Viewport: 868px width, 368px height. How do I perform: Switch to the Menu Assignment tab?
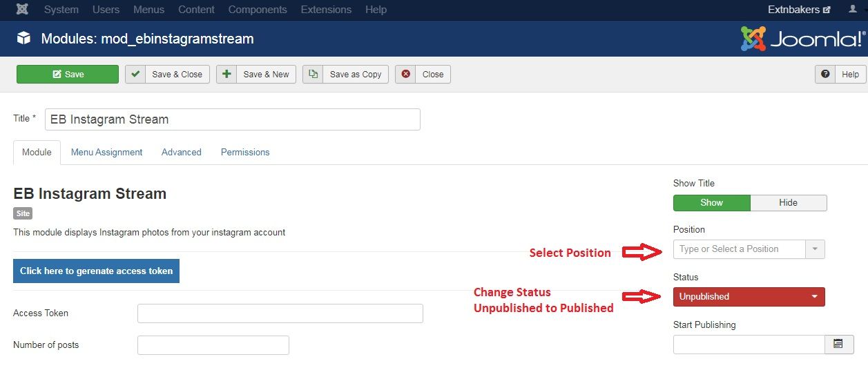point(106,152)
